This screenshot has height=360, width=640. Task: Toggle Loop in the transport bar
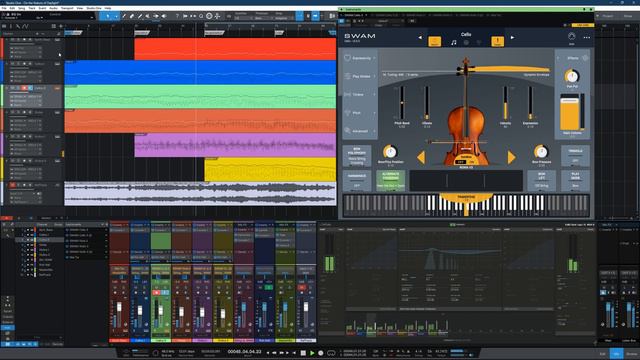331,353
